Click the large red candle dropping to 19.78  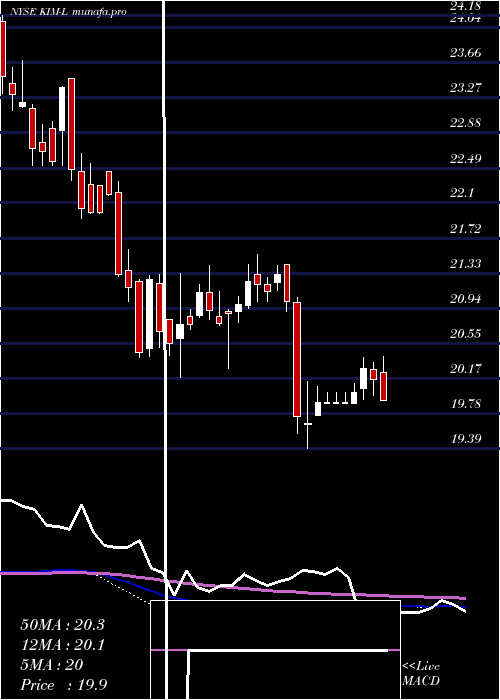click(297, 359)
